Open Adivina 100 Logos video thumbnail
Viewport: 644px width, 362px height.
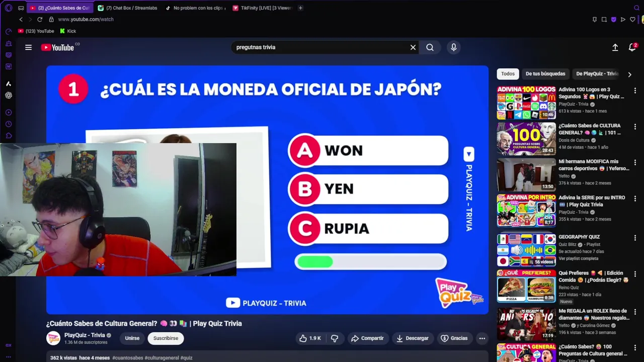click(x=526, y=103)
